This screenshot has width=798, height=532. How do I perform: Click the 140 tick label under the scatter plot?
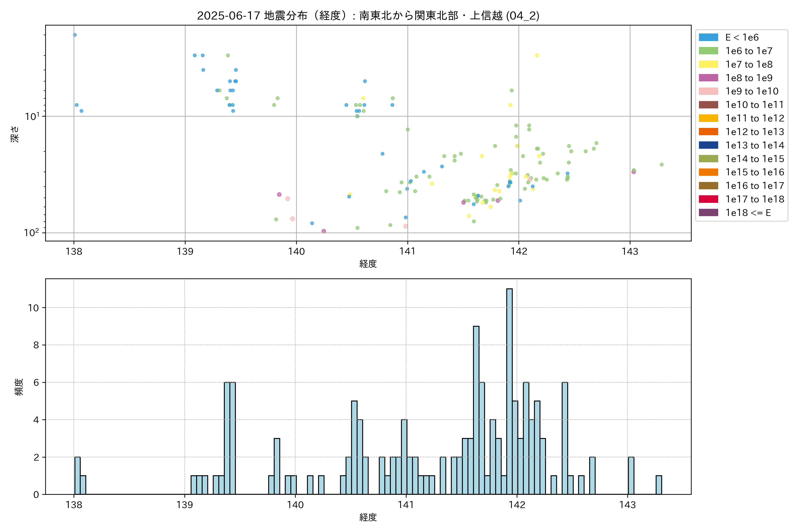click(x=296, y=251)
